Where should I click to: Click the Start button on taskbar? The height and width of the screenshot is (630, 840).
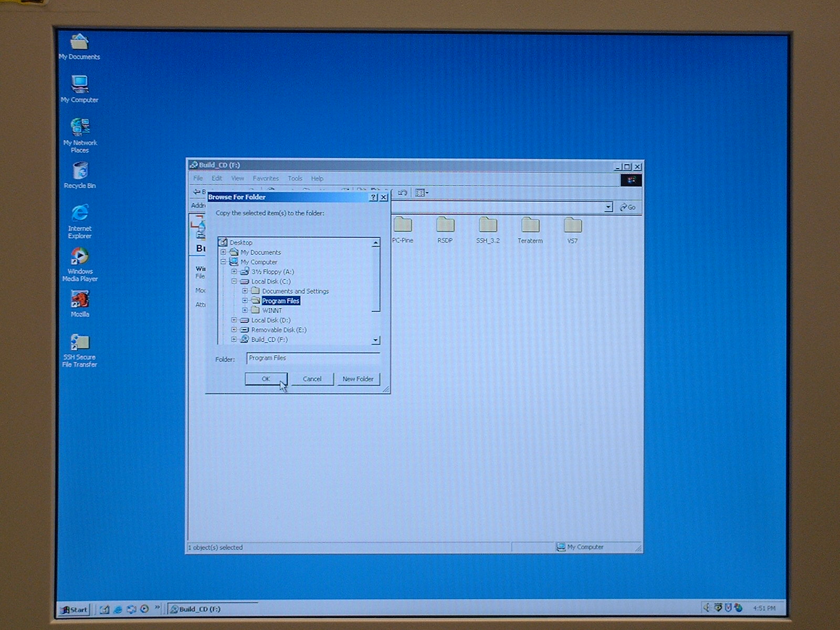(73, 610)
